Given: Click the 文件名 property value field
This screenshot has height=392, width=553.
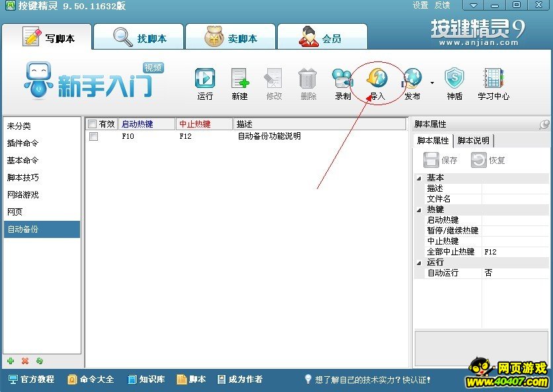Looking at the screenshot, I should point(515,199).
